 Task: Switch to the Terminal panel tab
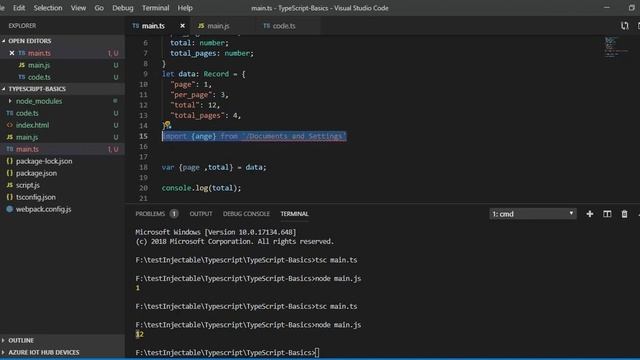(x=294, y=214)
